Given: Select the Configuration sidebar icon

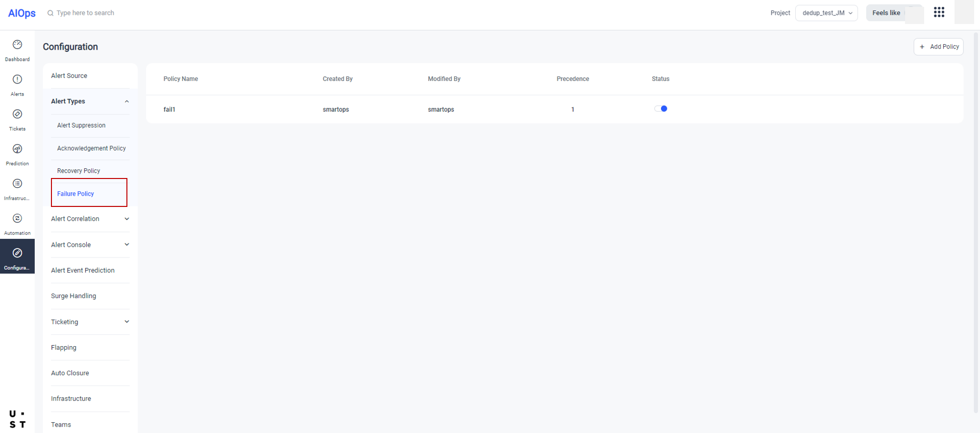Looking at the screenshot, I should (17, 254).
